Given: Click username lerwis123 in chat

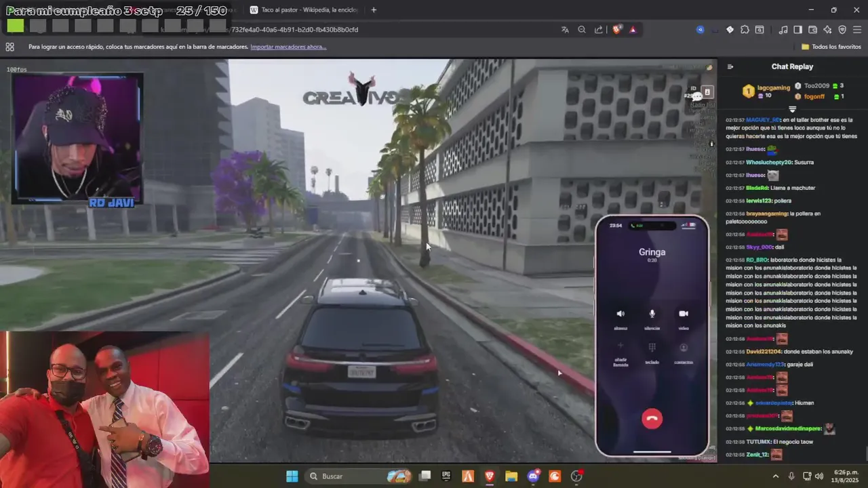Looking at the screenshot, I should 759,201.
